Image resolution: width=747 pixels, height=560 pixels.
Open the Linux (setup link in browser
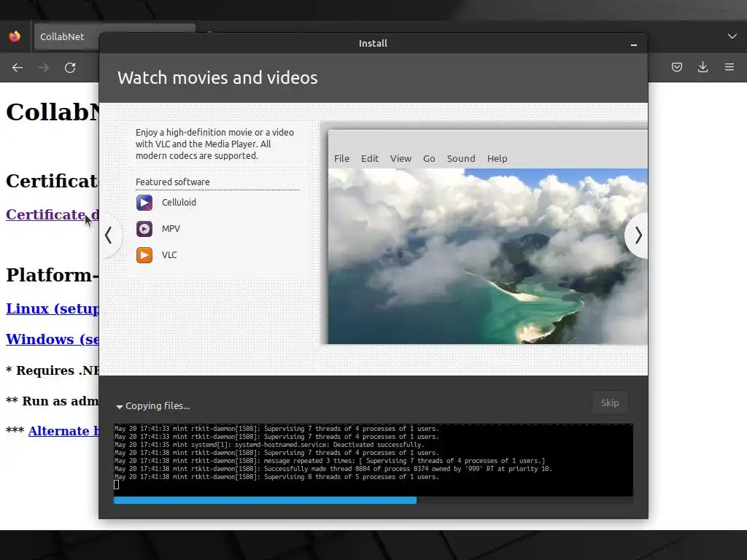(x=53, y=308)
